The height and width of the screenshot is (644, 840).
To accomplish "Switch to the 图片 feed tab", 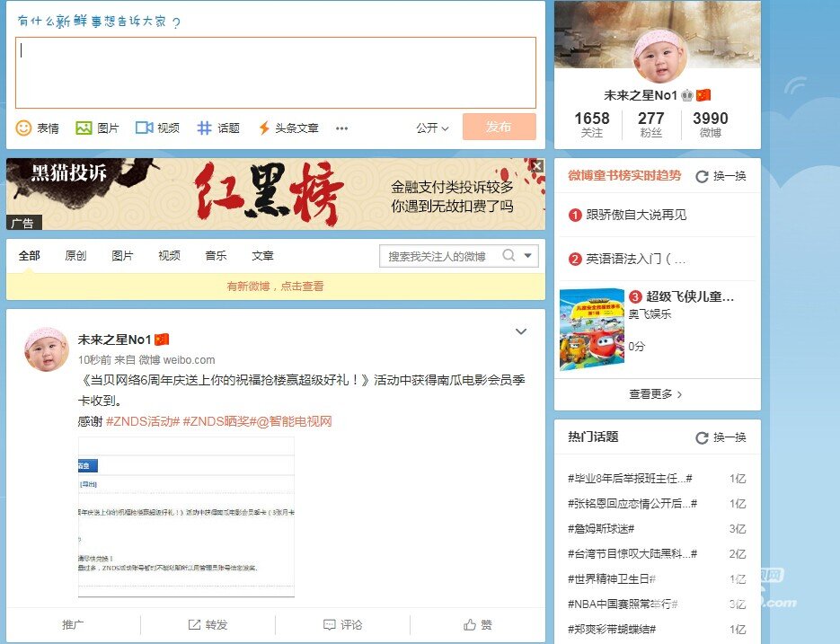I will tap(122, 256).
